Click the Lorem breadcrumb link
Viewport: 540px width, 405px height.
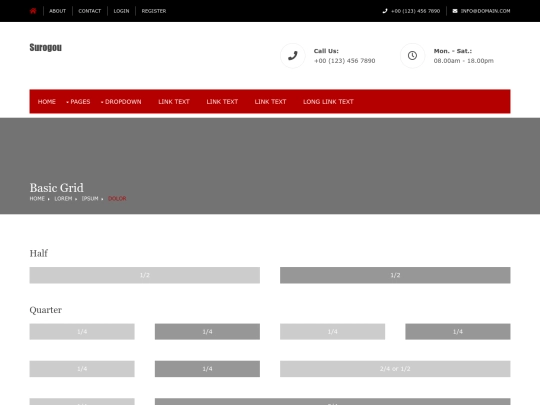tap(63, 198)
